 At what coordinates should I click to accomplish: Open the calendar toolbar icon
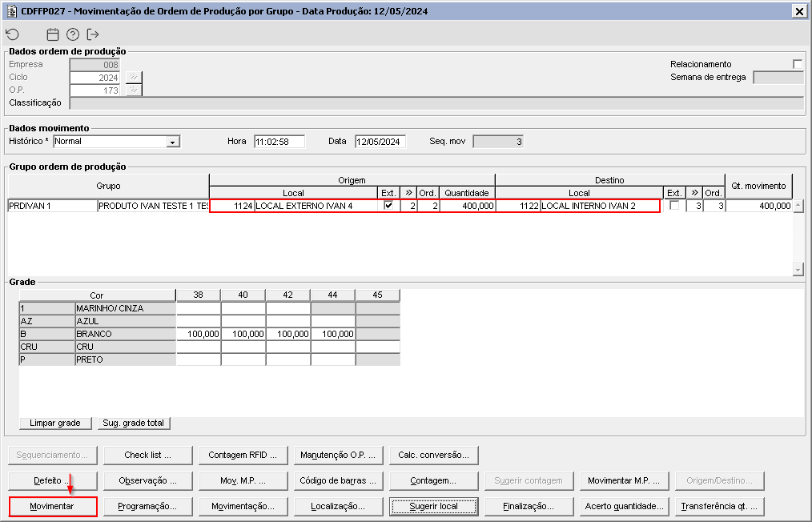point(53,34)
